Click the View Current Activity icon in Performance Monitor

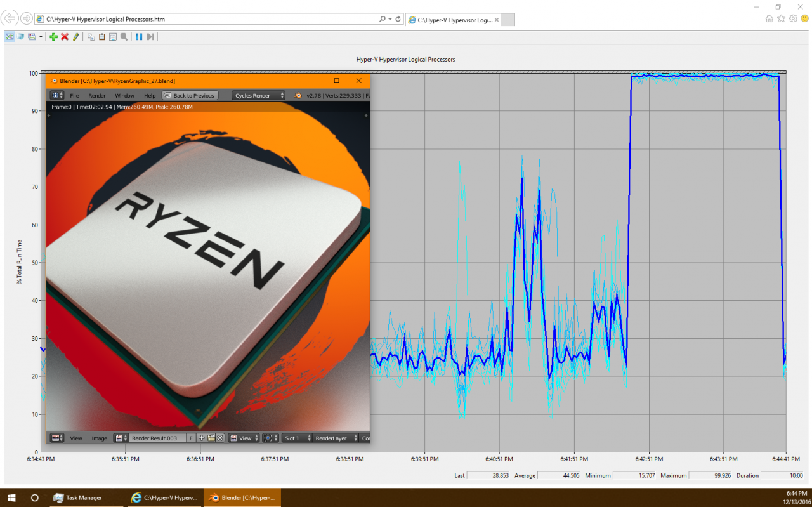click(x=10, y=37)
